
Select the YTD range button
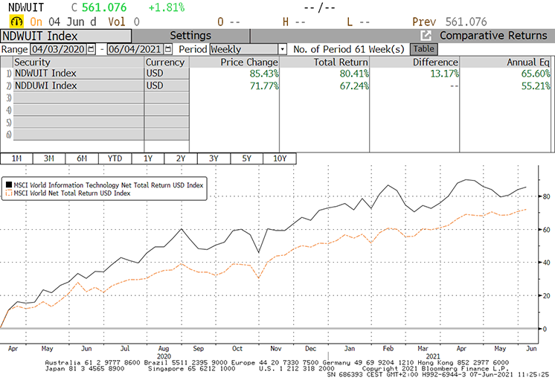(115, 158)
